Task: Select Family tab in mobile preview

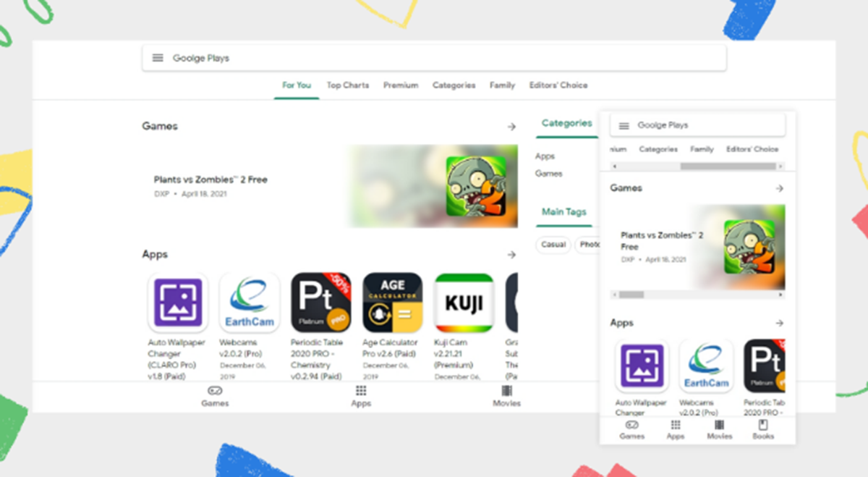Action: pos(702,149)
